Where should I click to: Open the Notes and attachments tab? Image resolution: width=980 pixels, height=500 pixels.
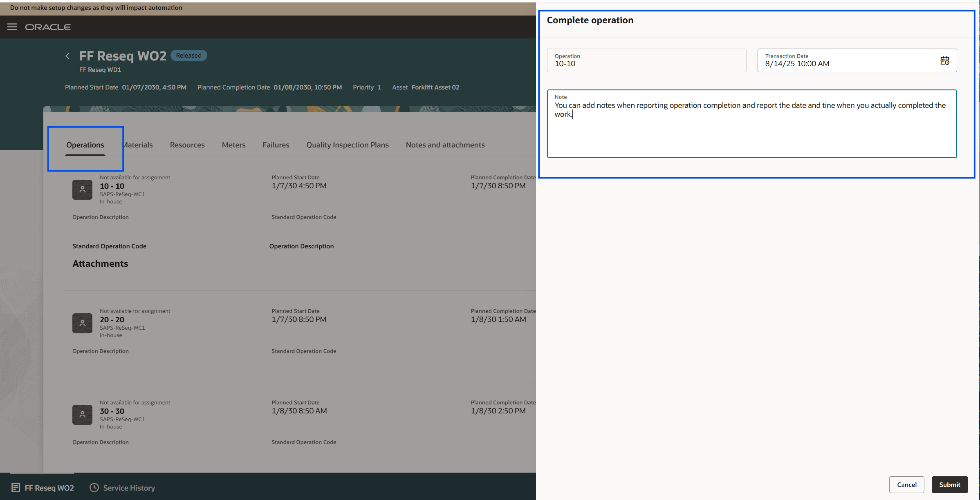tap(445, 145)
